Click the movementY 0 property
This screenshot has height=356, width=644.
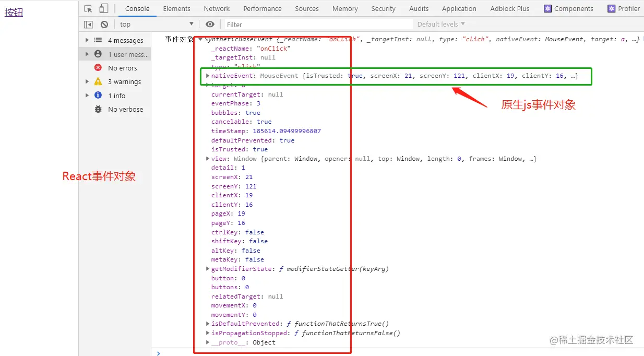click(234, 315)
